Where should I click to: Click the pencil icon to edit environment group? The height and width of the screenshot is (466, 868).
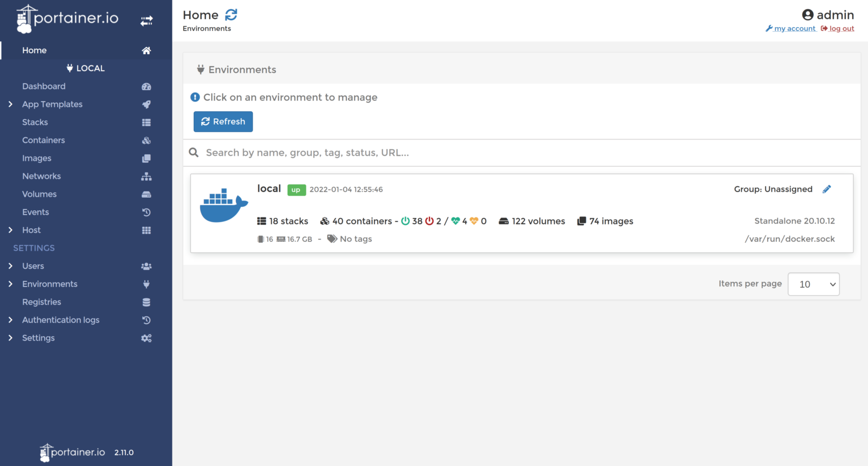(x=827, y=189)
